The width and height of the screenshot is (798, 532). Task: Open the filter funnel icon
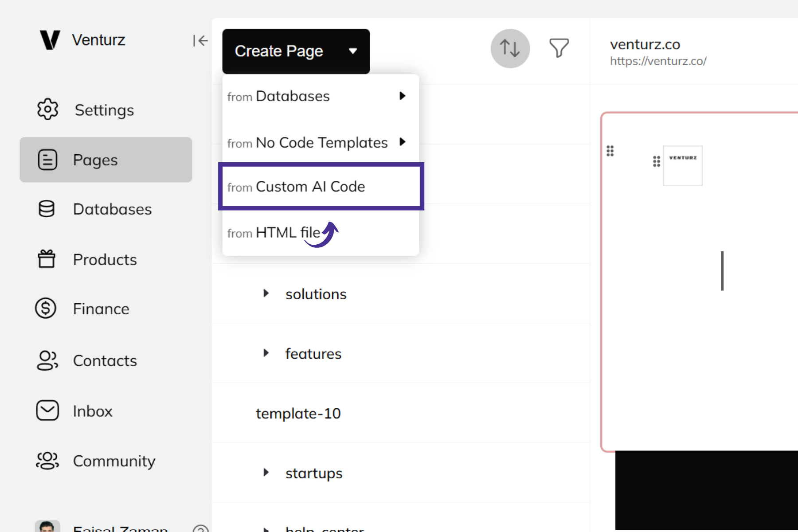pyautogui.click(x=559, y=48)
